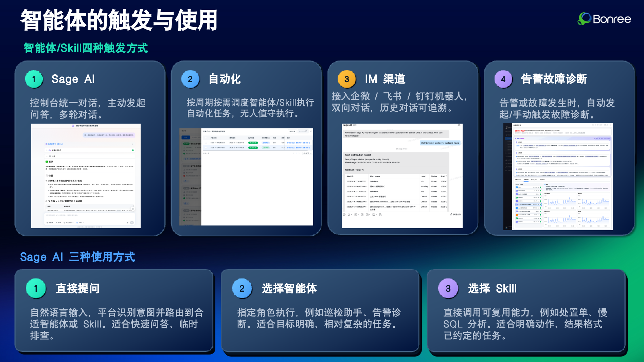This screenshot has height=362, width=644.
Task: Click the "告警故障诊断" card heading
Action: coord(554,79)
